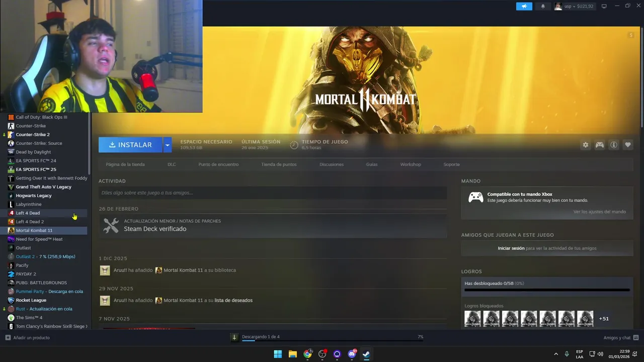Screen dimensions: 644x362
Task: Open Página de la tienda tab
Action: (x=125, y=164)
